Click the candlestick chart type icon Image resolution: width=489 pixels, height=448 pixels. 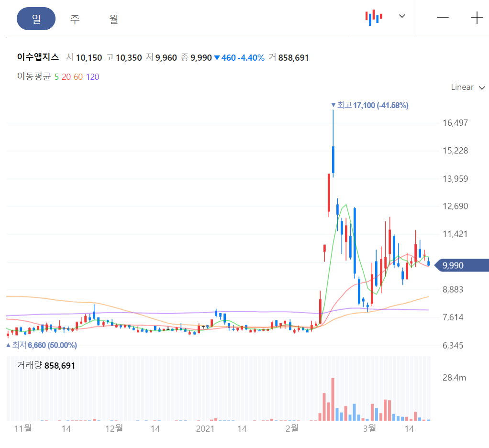(374, 17)
